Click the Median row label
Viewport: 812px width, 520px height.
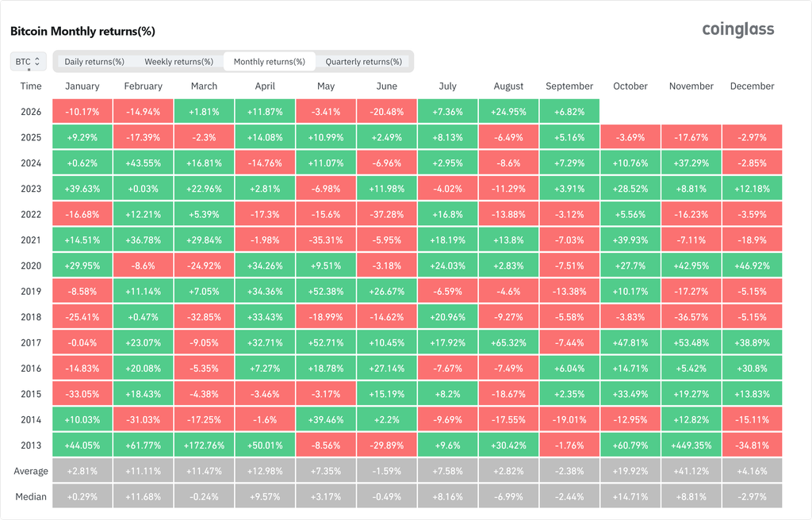(31, 496)
